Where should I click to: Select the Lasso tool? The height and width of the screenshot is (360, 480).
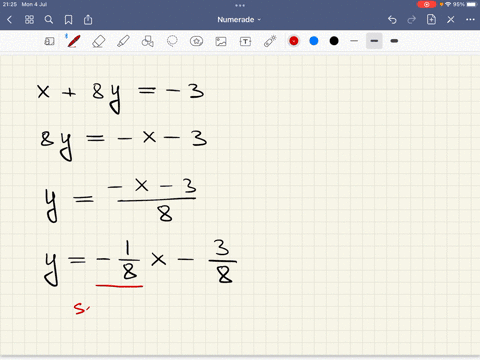pos(172,41)
